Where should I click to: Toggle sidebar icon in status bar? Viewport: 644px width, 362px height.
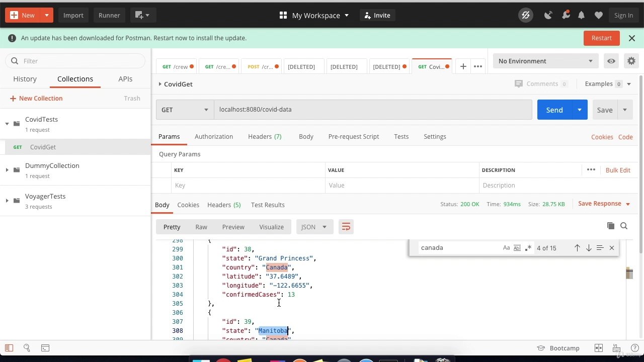coord(9,347)
